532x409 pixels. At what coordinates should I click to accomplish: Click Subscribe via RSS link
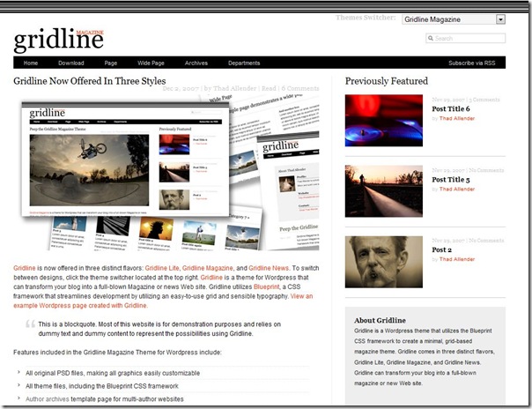[x=471, y=63]
